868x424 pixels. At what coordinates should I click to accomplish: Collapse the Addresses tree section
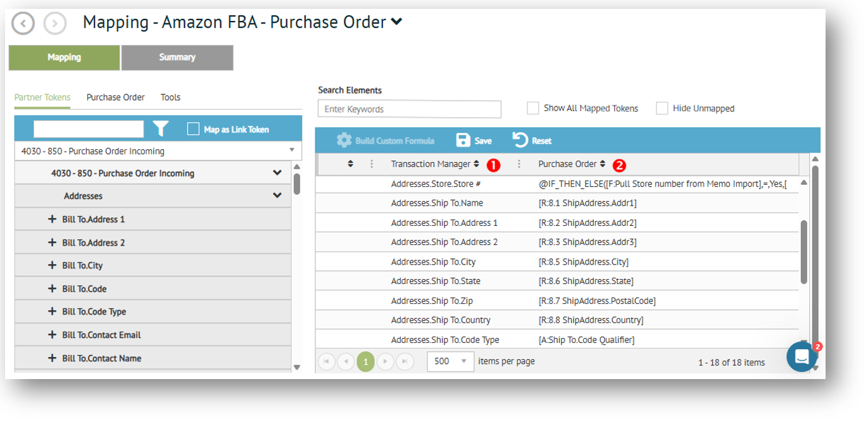click(x=277, y=196)
